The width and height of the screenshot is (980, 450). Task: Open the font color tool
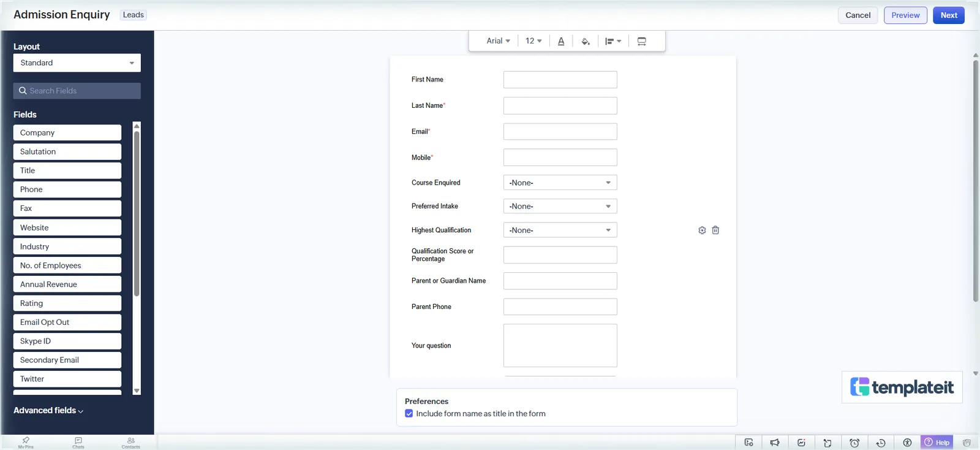tap(561, 41)
